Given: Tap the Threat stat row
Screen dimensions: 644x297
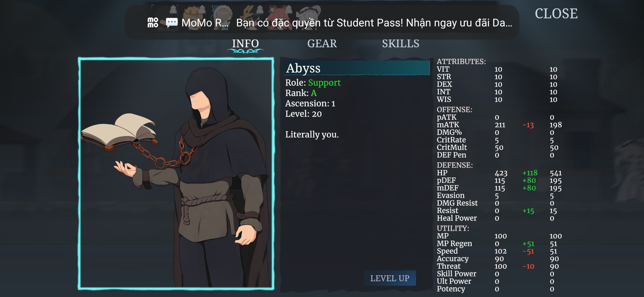Looking at the screenshot, I should tap(499, 266).
